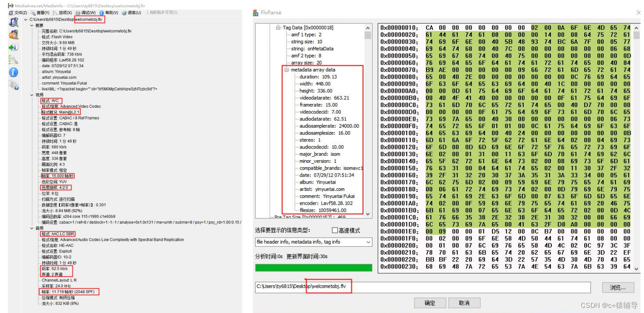Click hex row address 0x000001E0

click(399, 231)
